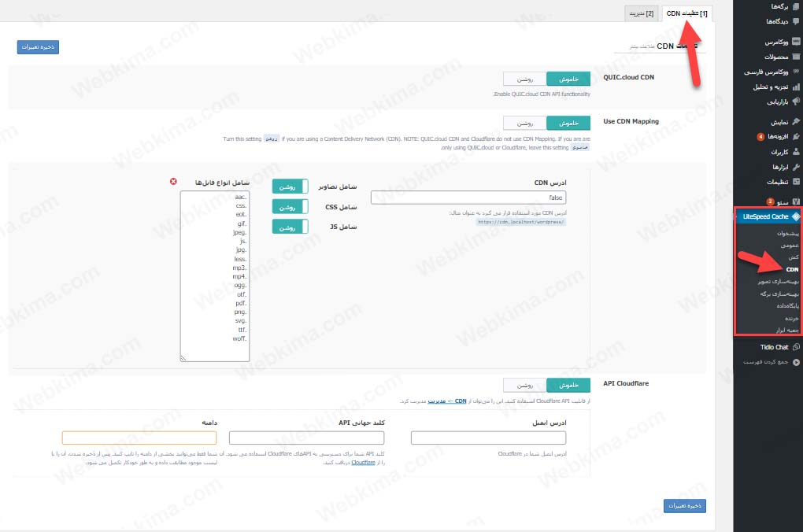Screen dimensions: 803x532
Task: Click the top Save Changes (ذخیره تغییرات) button
Action: point(38,47)
